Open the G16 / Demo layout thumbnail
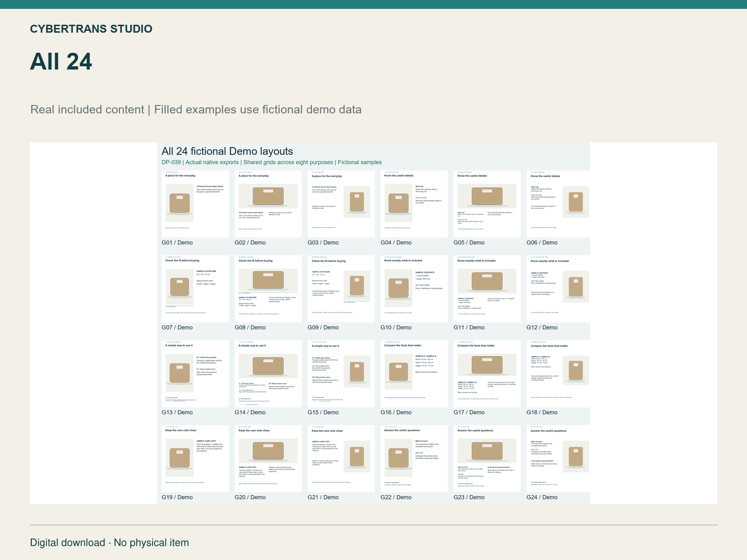Viewport: 747px width, 560px height. tap(414, 374)
